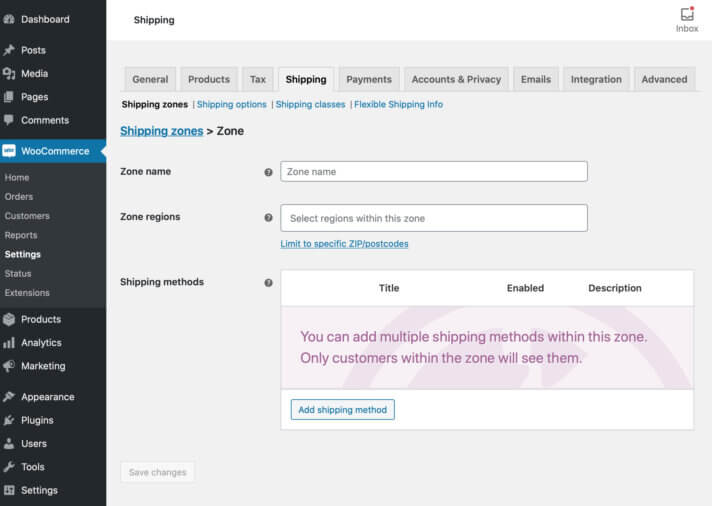
Task: Open the Tax tab
Action: click(x=258, y=79)
